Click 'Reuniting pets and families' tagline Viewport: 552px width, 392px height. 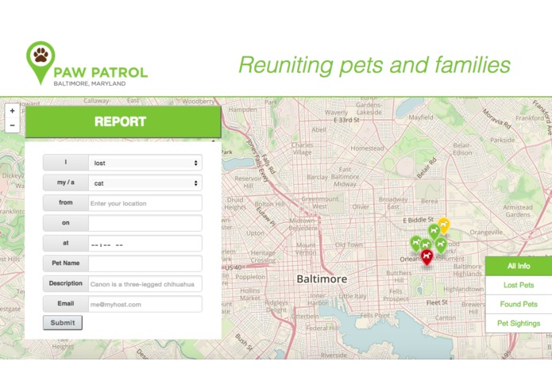(374, 65)
